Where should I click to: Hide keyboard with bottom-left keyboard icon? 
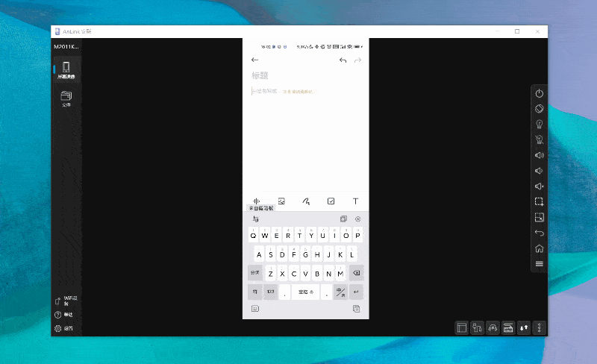[255, 309]
